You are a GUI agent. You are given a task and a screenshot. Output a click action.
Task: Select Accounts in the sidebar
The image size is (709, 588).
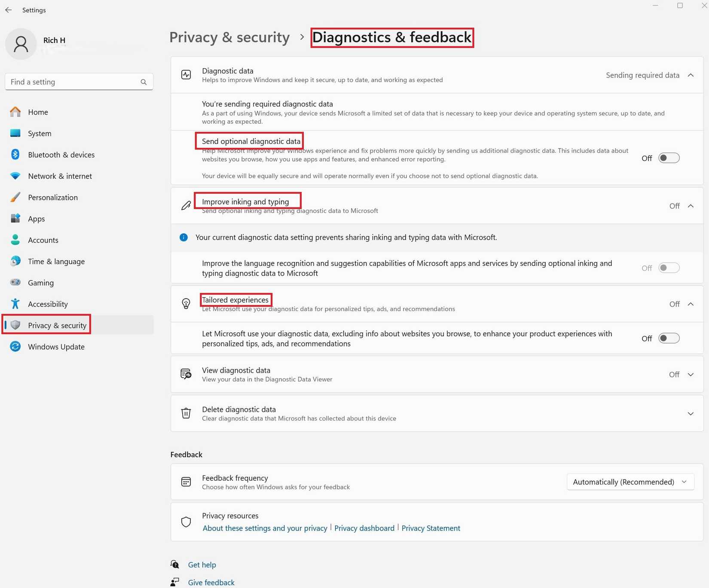tap(43, 240)
